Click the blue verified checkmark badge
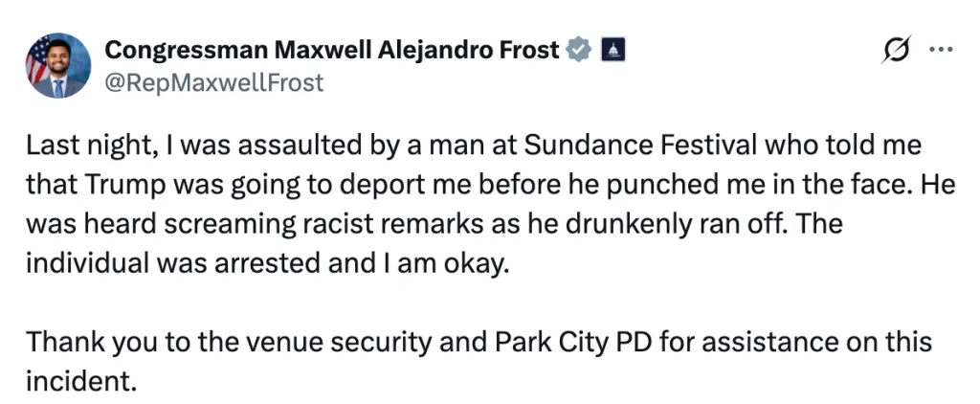This screenshot has width=980, height=404. [578, 50]
